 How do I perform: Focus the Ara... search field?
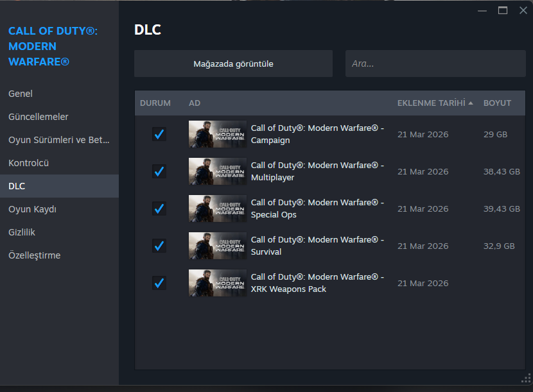coord(435,64)
